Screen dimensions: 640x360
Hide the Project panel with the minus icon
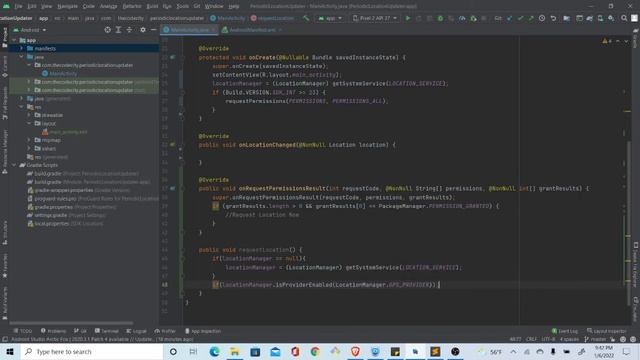(x=153, y=30)
